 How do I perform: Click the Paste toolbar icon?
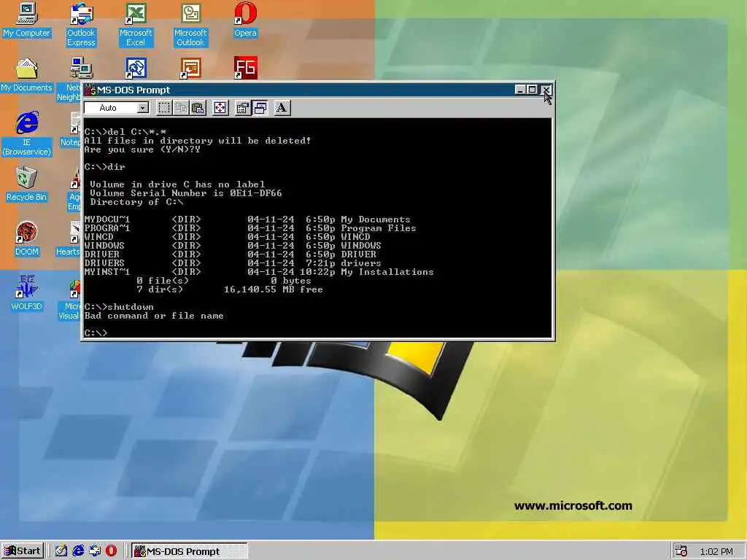(198, 108)
